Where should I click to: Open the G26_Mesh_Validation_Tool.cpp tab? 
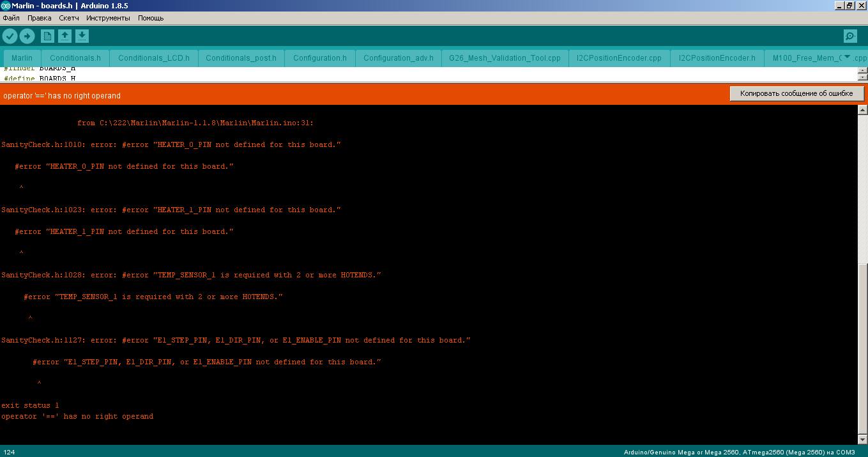click(x=505, y=58)
